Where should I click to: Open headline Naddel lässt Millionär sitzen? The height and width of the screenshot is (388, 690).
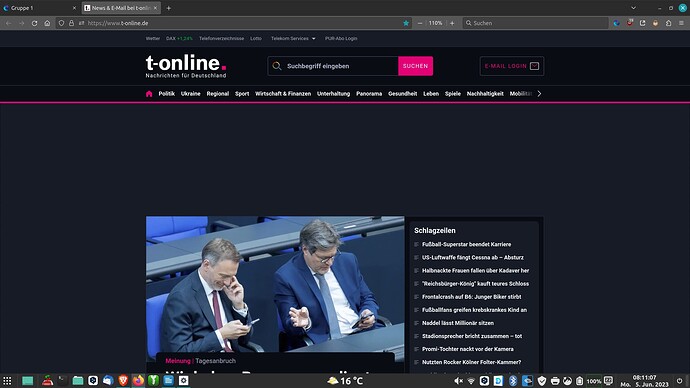tap(458, 323)
